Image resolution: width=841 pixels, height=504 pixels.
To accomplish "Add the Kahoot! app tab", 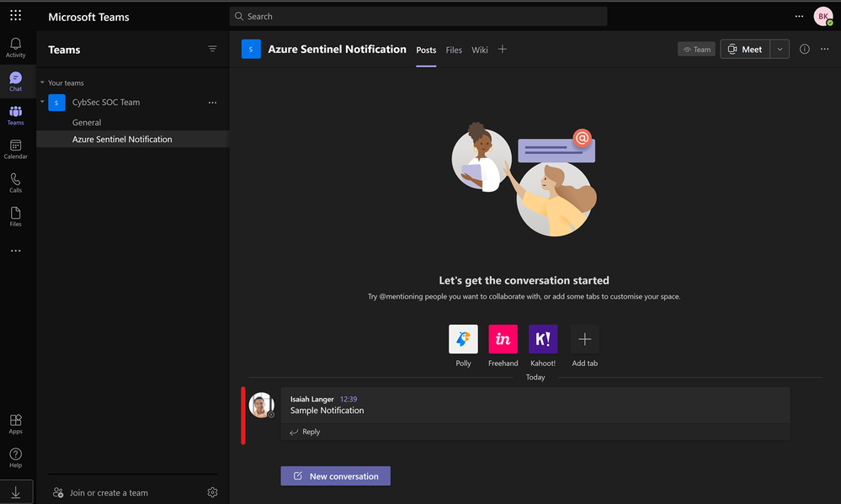I will (543, 339).
